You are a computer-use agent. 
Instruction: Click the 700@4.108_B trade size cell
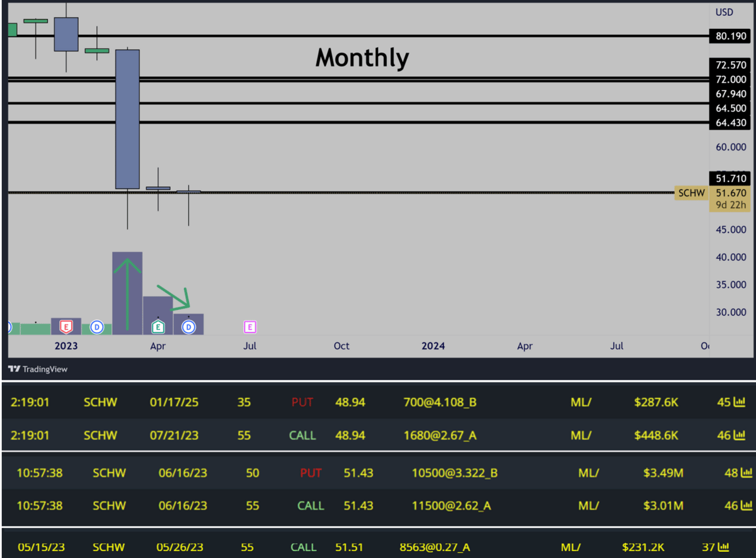[x=440, y=402]
